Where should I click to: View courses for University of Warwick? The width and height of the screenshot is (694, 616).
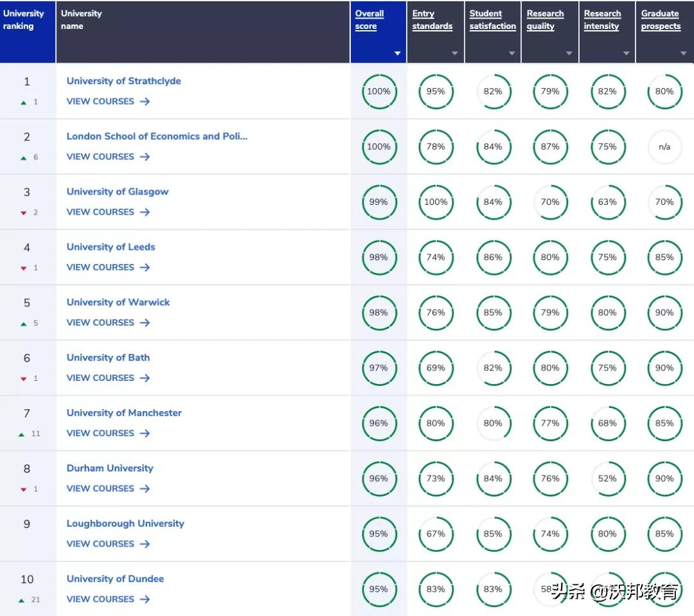coord(108,322)
